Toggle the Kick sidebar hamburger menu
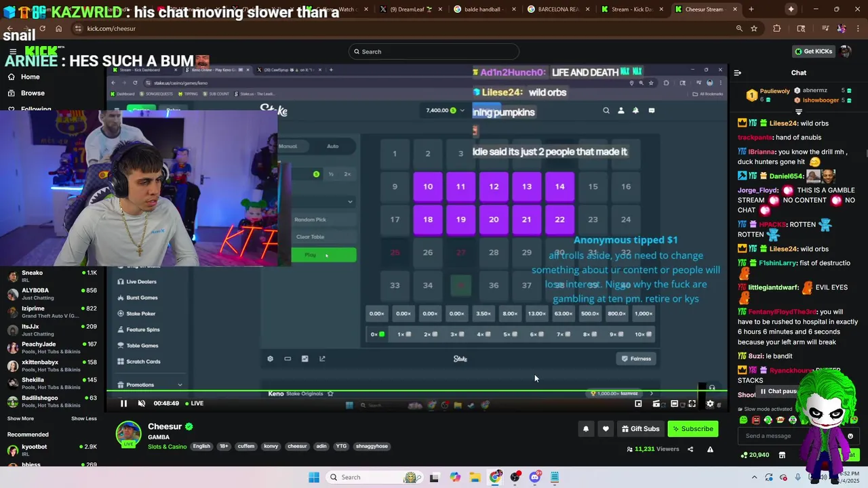Viewport: 868px width, 488px height. (x=12, y=52)
